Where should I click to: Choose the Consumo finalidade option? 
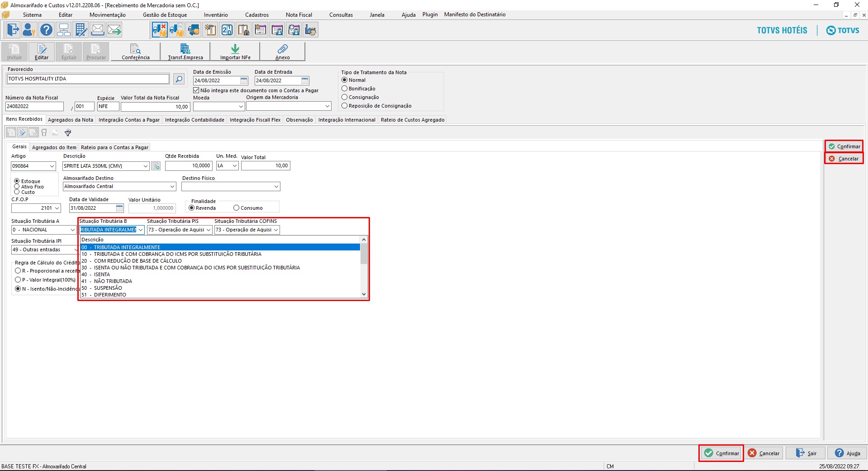pos(236,208)
